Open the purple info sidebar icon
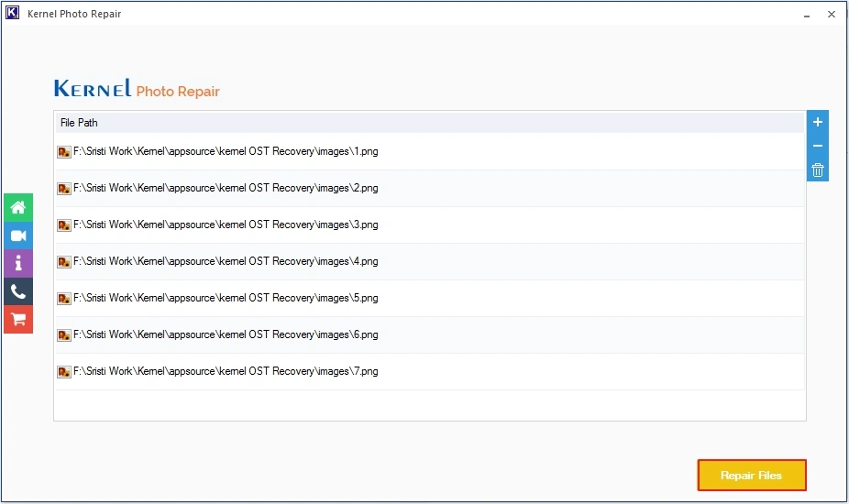849x504 pixels. 18,264
